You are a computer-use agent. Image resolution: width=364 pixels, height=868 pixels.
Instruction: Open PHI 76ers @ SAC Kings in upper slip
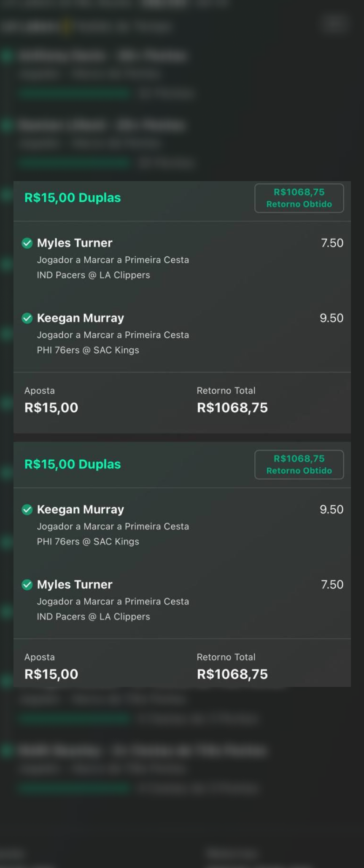coord(88,350)
